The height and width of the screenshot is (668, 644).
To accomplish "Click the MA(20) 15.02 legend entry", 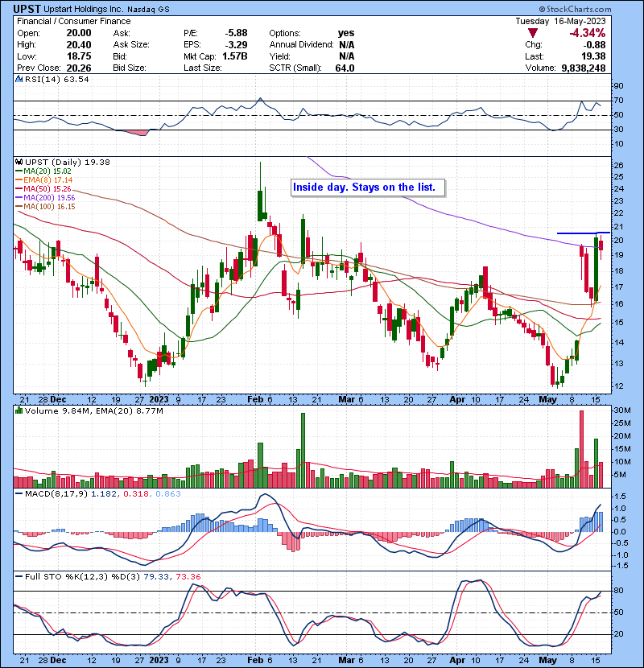I will (43, 171).
